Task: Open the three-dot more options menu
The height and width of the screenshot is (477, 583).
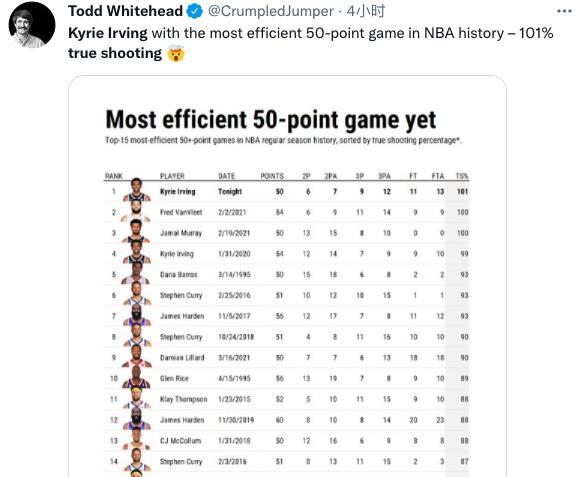Action: (564, 11)
